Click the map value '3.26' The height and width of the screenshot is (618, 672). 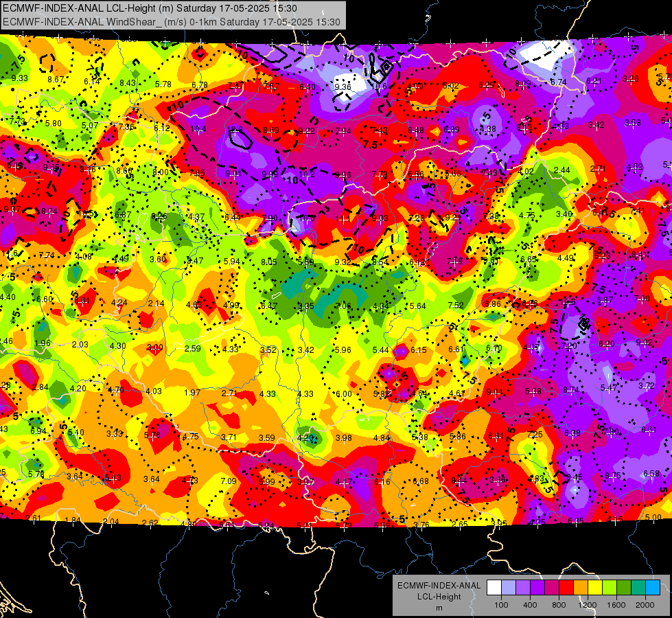pos(630,79)
